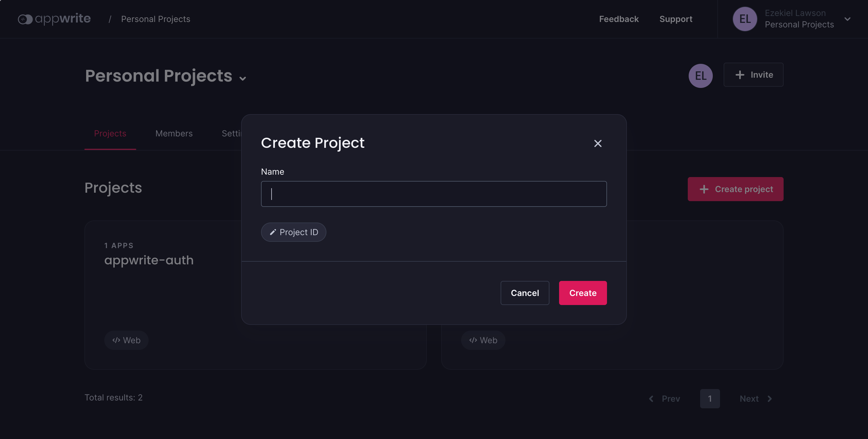Screen dimensions: 868x439
Task: Click the Support menu item
Action: tap(676, 18)
